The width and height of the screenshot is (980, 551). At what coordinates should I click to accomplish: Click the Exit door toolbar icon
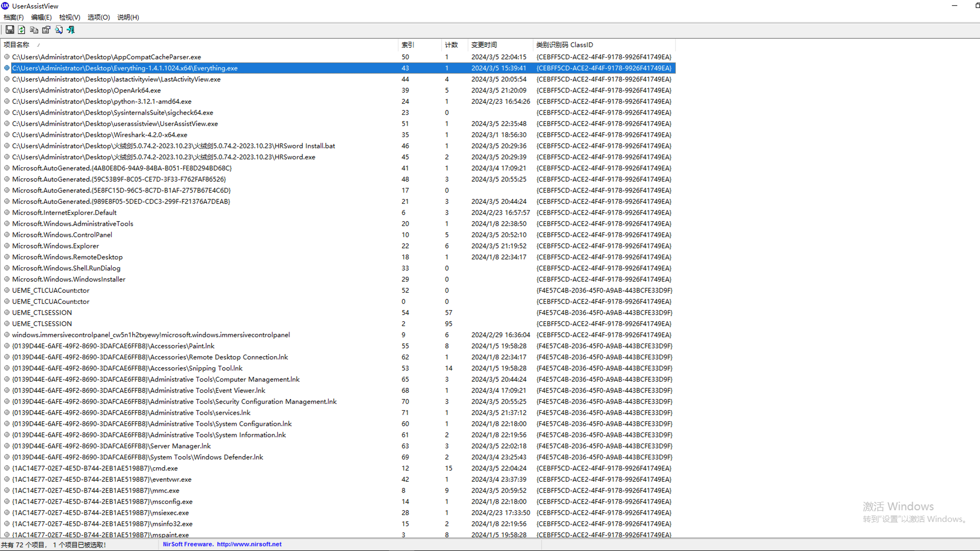coord(71,30)
